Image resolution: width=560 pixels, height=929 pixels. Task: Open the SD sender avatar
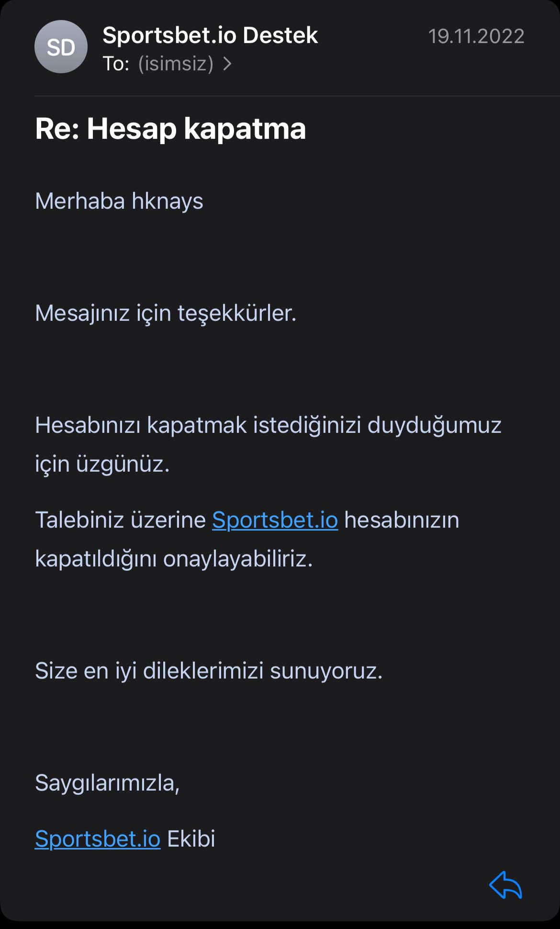(x=61, y=47)
